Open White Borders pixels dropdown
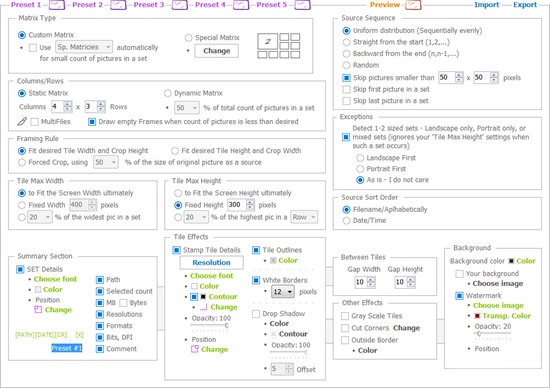Screen dimensions: 550x388 coord(283,292)
